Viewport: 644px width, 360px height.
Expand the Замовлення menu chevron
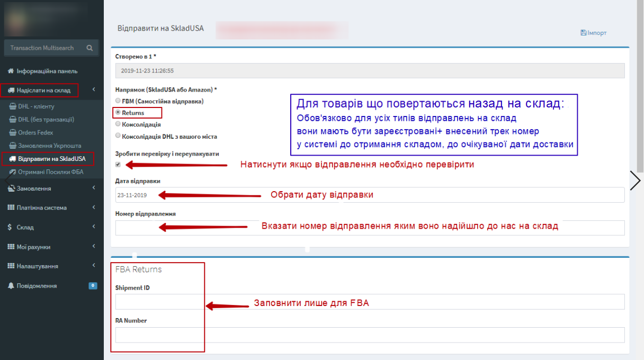pyautogui.click(x=94, y=188)
